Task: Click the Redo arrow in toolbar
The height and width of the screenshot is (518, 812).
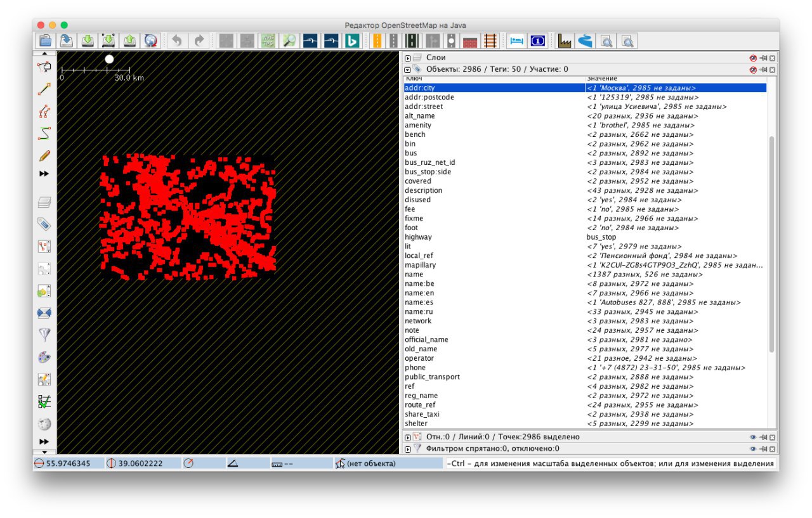Action: click(x=199, y=41)
